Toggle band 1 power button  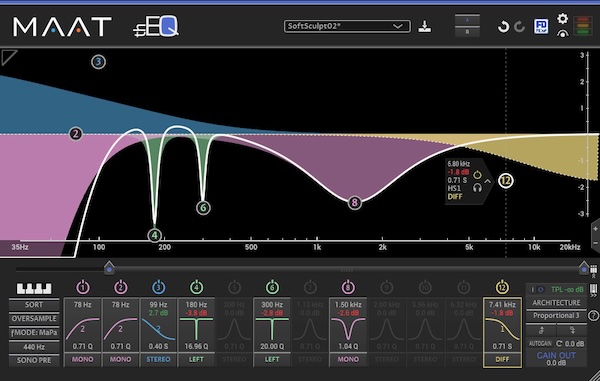(x=83, y=287)
